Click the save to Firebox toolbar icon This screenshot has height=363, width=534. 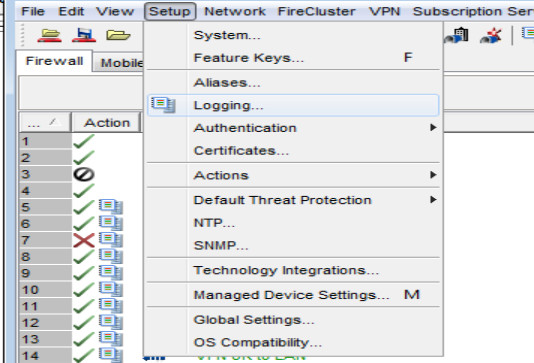pyautogui.click(x=84, y=35)
